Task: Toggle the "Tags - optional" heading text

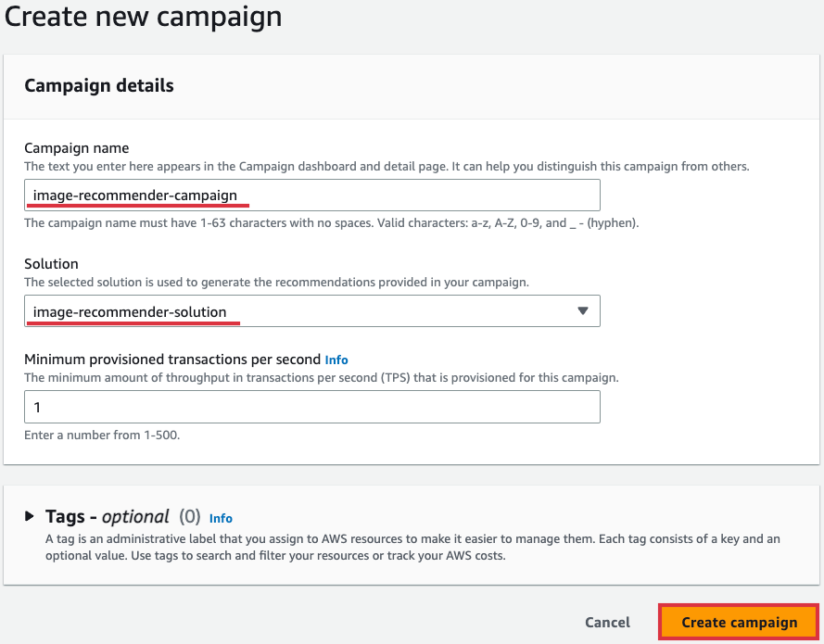Action: 108,517
